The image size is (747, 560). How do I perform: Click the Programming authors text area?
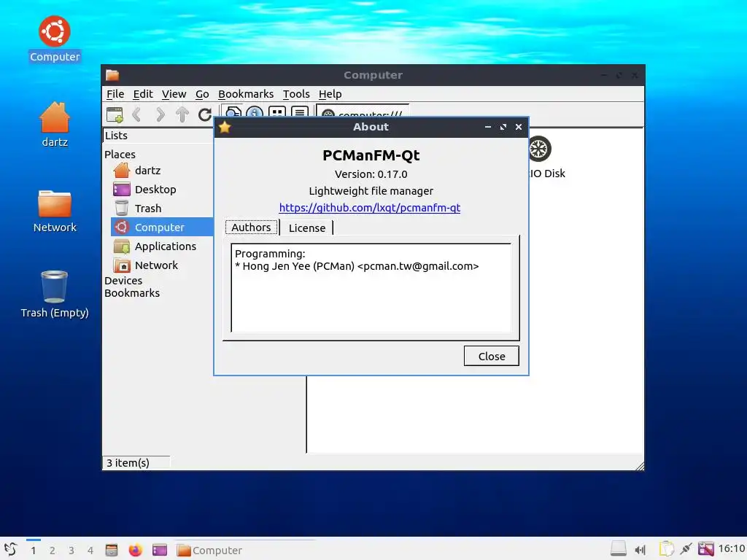click(x=371, y=287)
